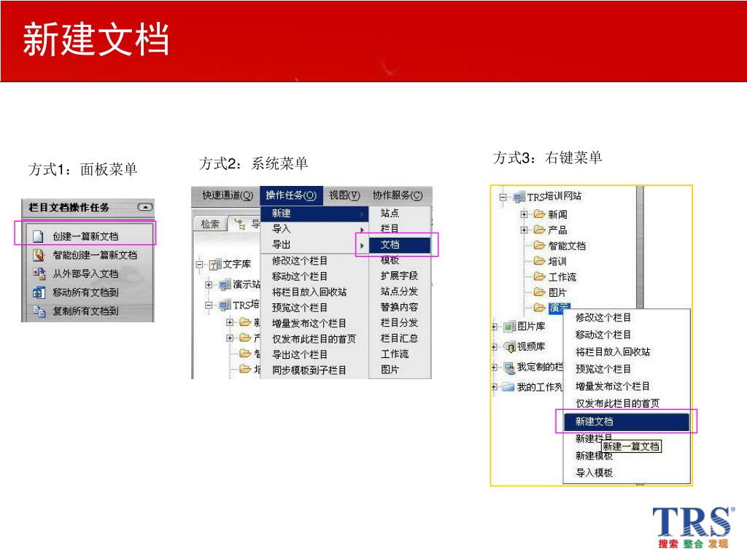
Task: Click the copy icon beside 复制所有文档到
Action: (x=39, y=311)
